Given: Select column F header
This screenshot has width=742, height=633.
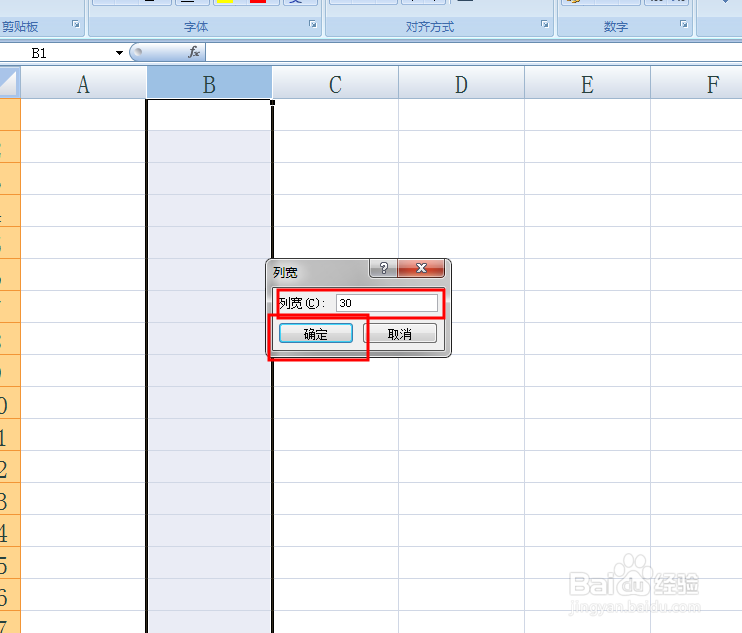Looking at the screenshot, I should (x=697, y=83).
